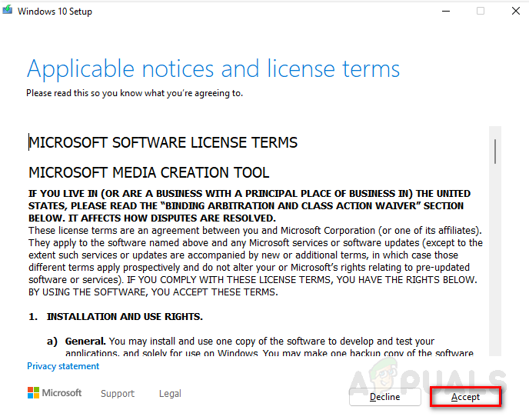The image size is (529, 420).
Task: Click the MICROSOFT SOFTWARE LICENSE TERMS heading
Action: pyautogui.click(x=163, y=142)
